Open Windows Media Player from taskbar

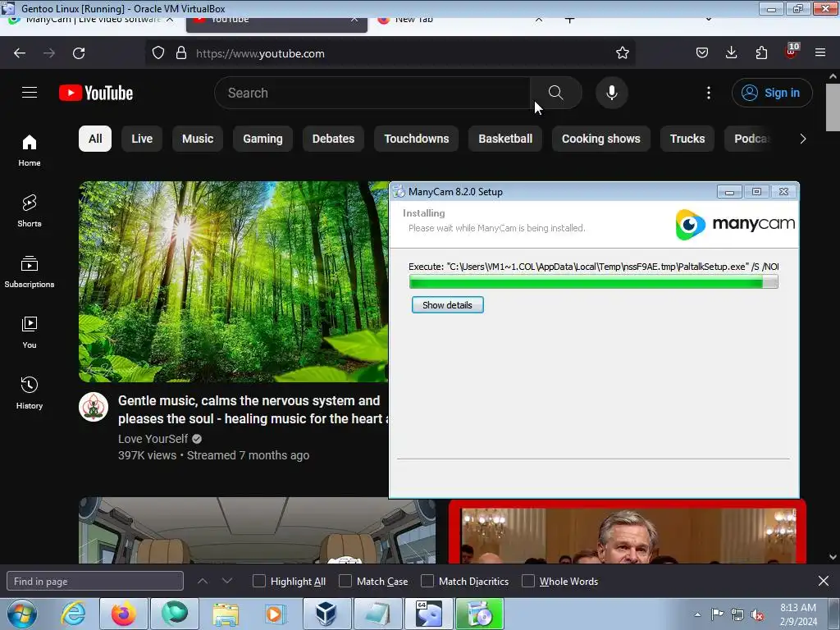(276, 614)
